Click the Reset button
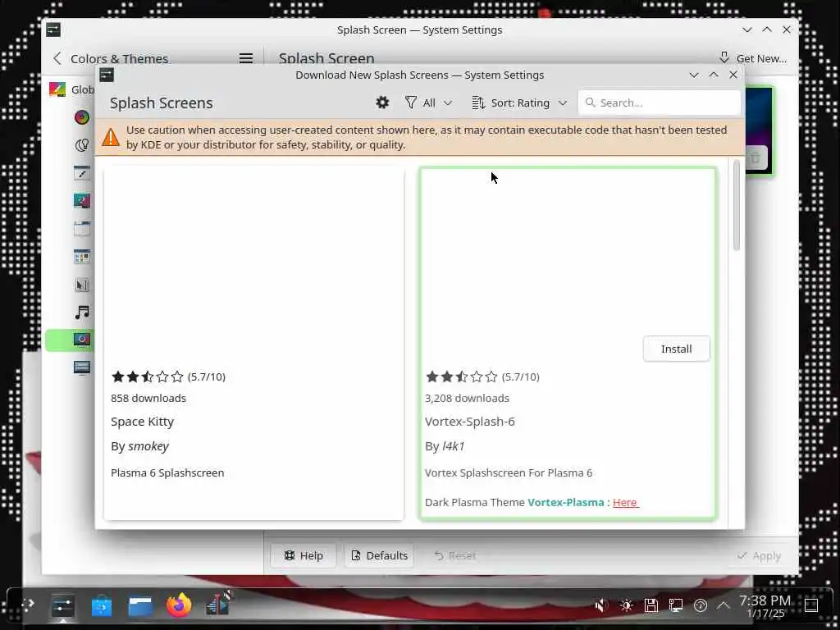840x630 pixels. click(454, 555)
